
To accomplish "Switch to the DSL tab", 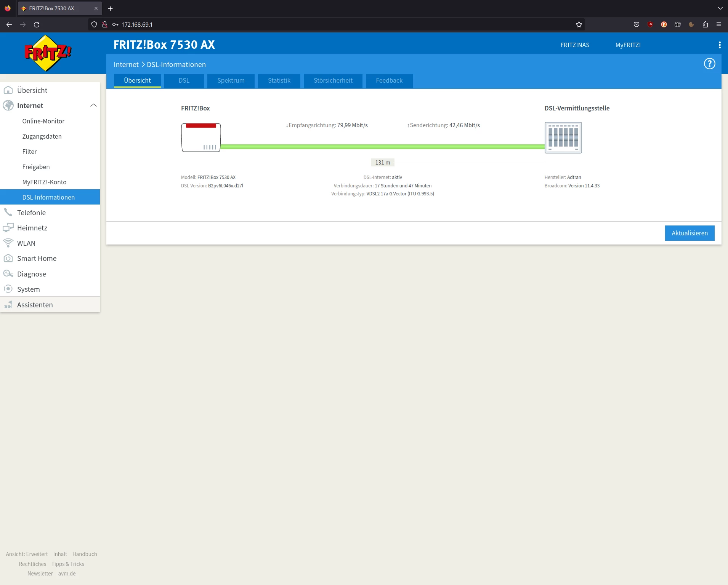I will (x=184, y=81).
